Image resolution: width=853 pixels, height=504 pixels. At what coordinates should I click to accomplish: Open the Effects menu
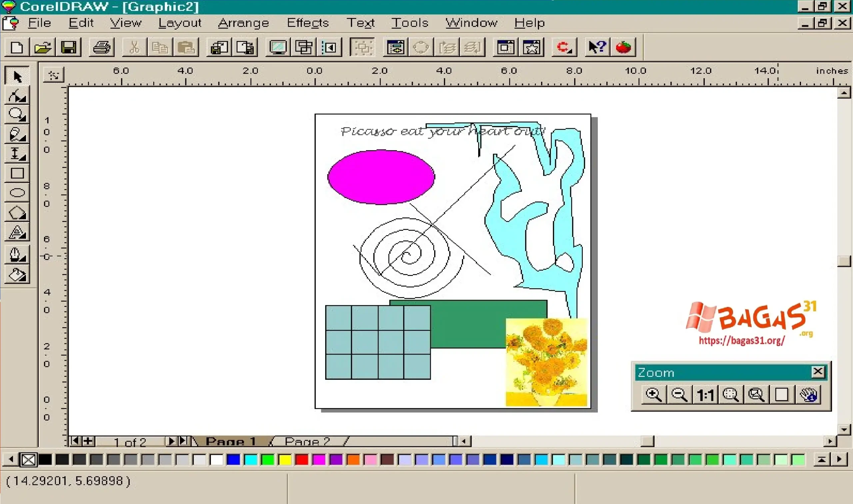click(x=308, y=23)
